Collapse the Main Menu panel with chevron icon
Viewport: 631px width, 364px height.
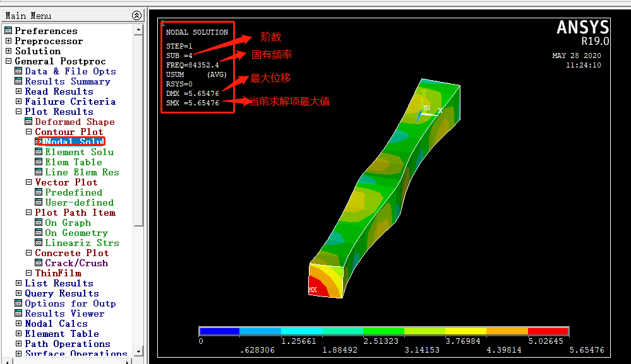pos(136,16)
